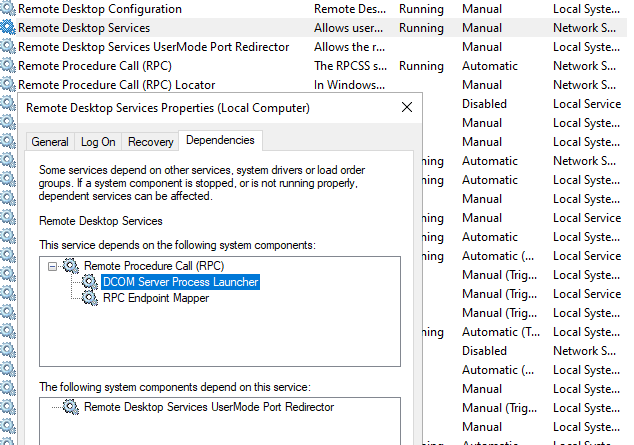The width and height of the screenshot is (634, 445).
Task: Click 'The RPCSS s...' description cell
Action: click(x=350, y=66)
